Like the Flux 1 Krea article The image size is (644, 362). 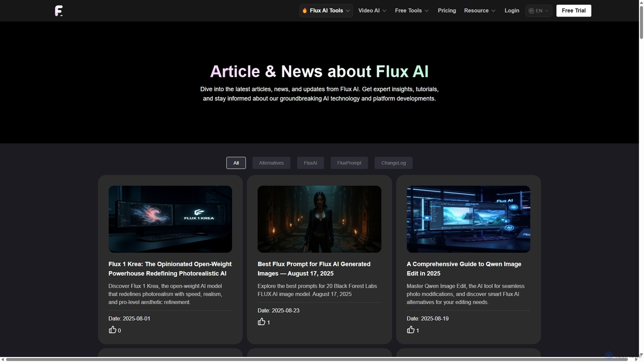point(113,330)
